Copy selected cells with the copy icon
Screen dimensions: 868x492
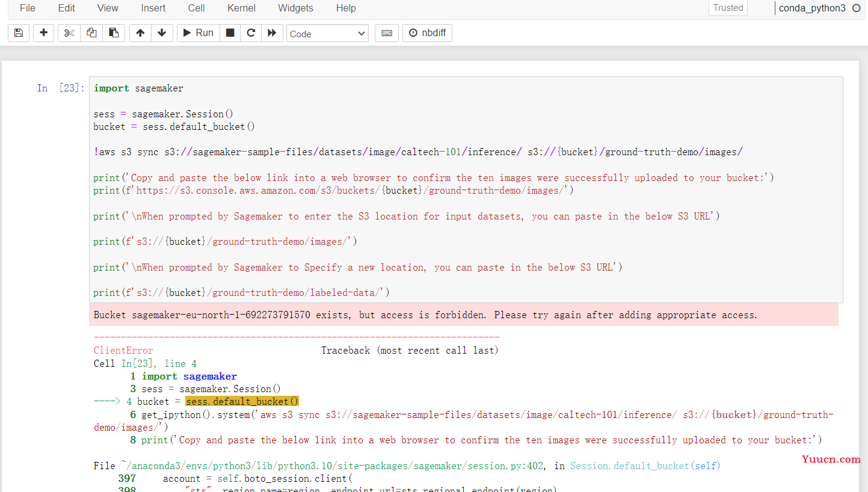tap(91, 33)
